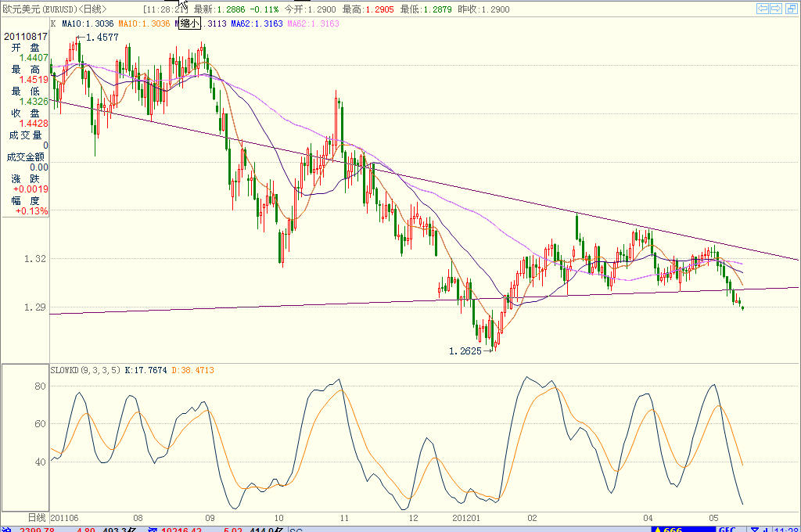Click the 涨跌 value +0.0019
The height and width of the screenshot is (532, 801).
tap(31, 189)
